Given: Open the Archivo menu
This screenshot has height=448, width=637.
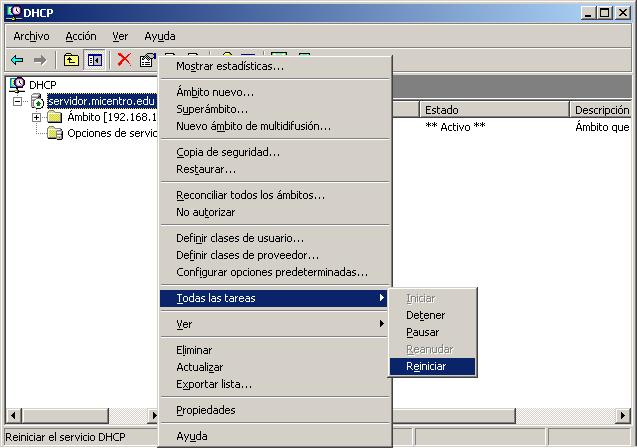Looking at the screenshot, I should point(31,36).
